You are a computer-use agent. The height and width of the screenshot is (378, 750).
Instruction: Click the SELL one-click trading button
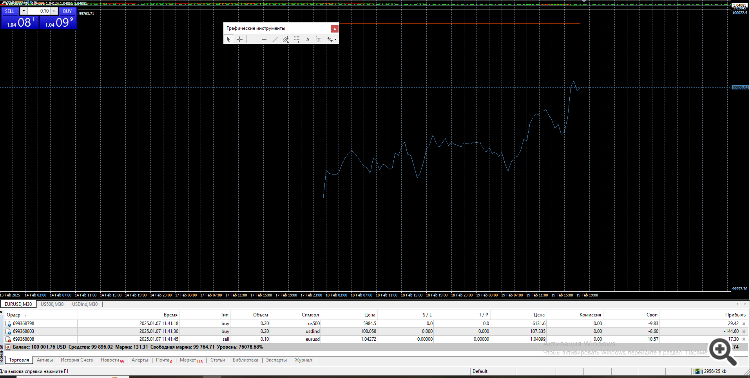[x=10, y=11]
